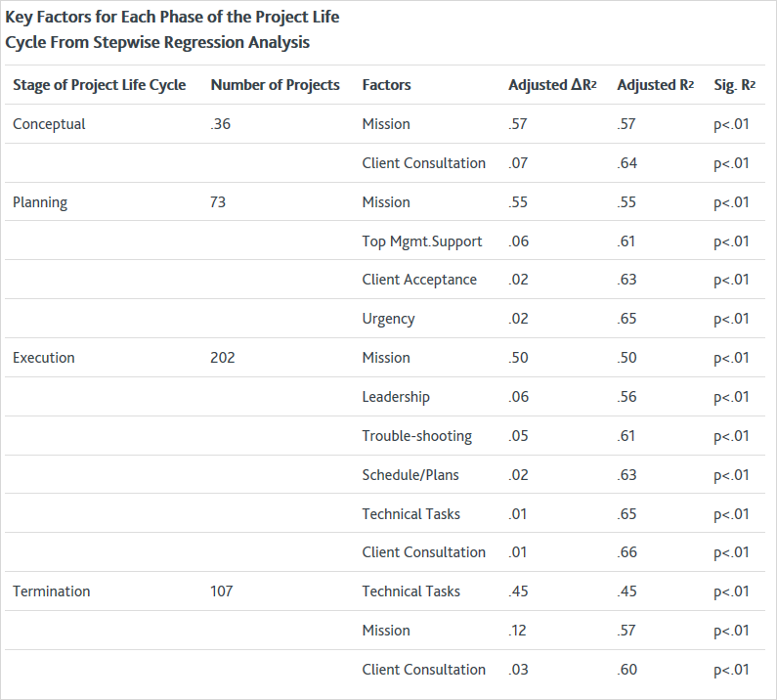Select the Execution stage cell
Viewport: 777px width, 700px height.
pos(44,358)
